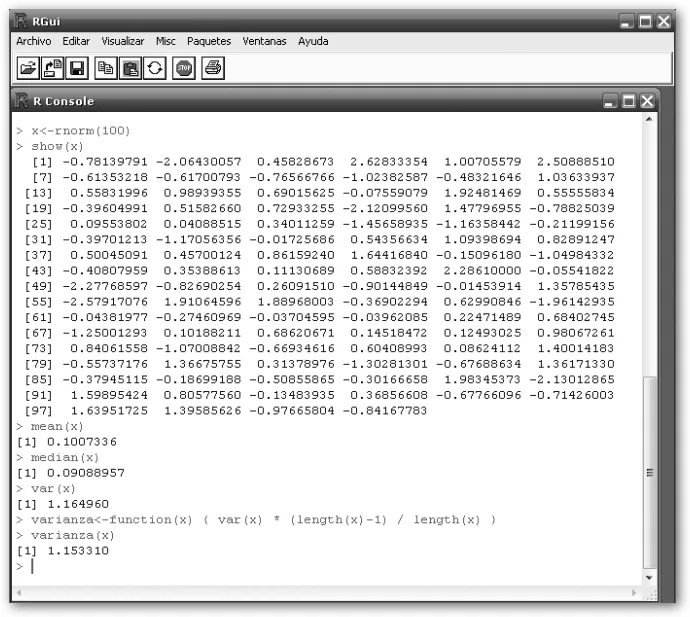Close the RGui main window
690x617 pixels.
coord(664,21)
